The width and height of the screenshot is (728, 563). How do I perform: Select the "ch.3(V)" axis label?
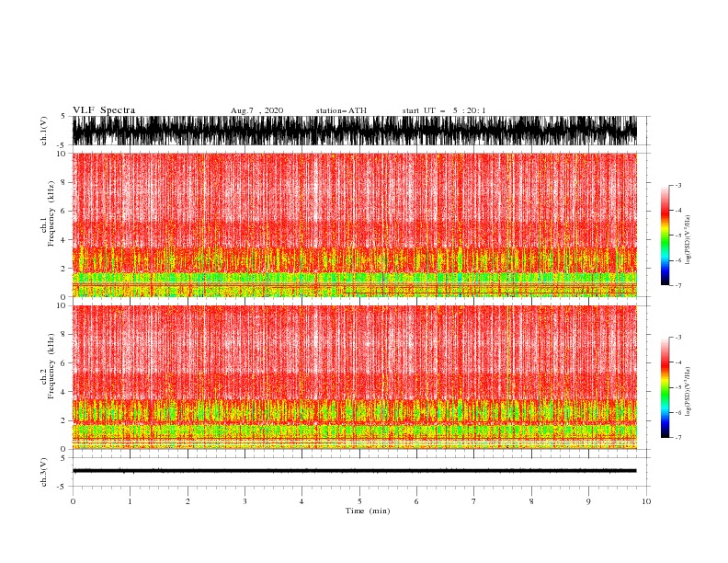(x=44, y=472)
